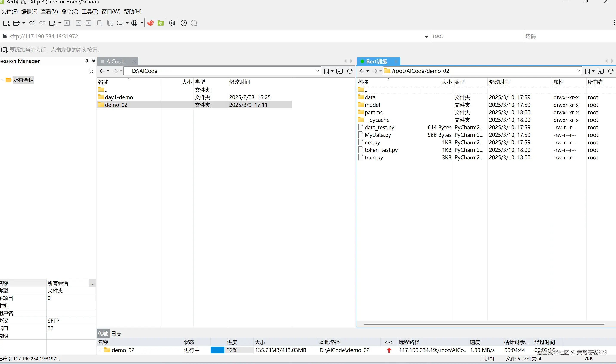Expand the demo_02 transfer row checkbox
This screenshot has height=364, width=616.
[x=100, y=350]
